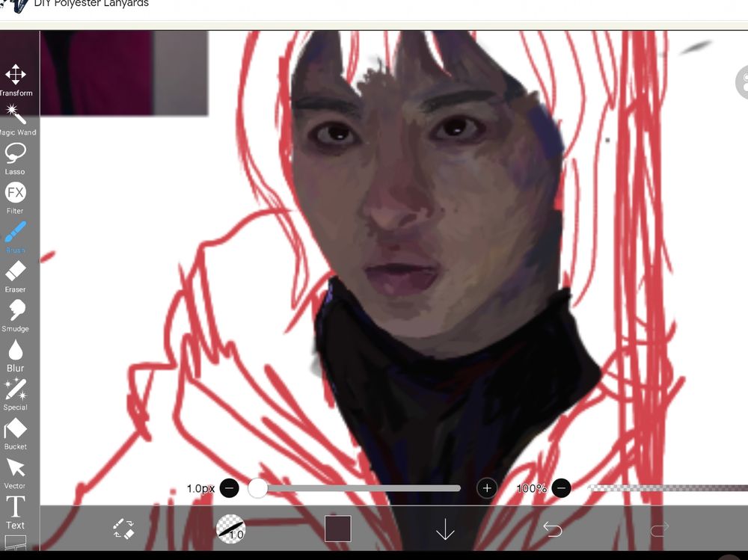Switch to the Eraser tool
Image resolution: width=748 pixels, height=560 pixels.
click(x=15, y=277)
